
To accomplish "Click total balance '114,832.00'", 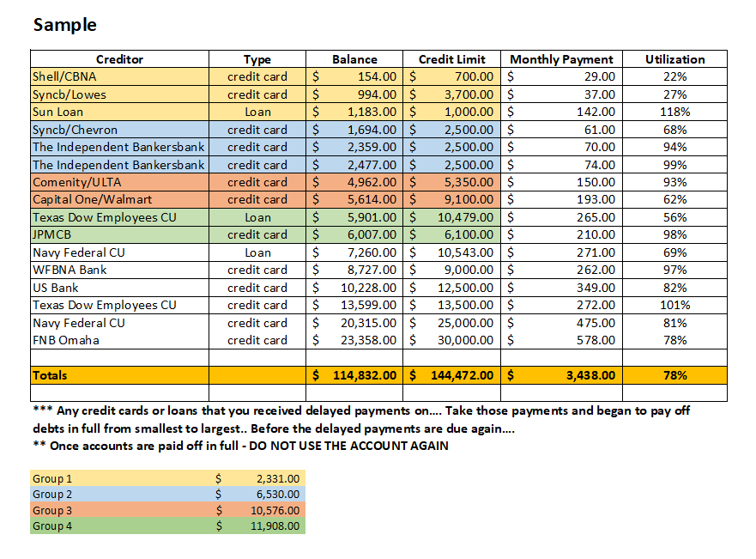I will tap(354, 375).
